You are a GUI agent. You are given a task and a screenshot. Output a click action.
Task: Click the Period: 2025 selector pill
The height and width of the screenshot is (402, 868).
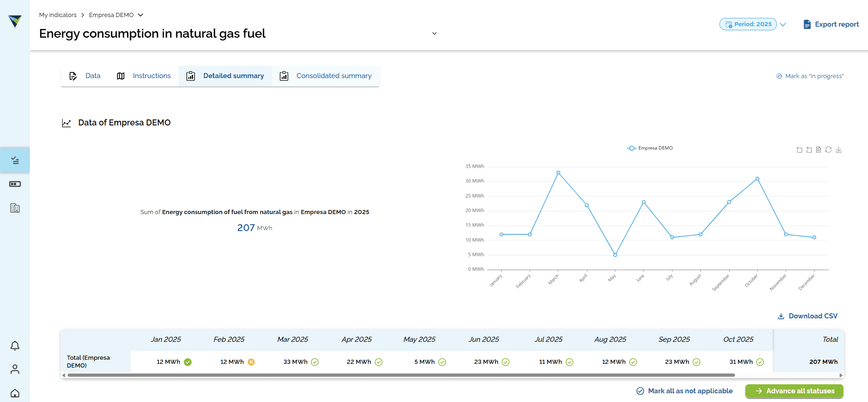[748, 24]
